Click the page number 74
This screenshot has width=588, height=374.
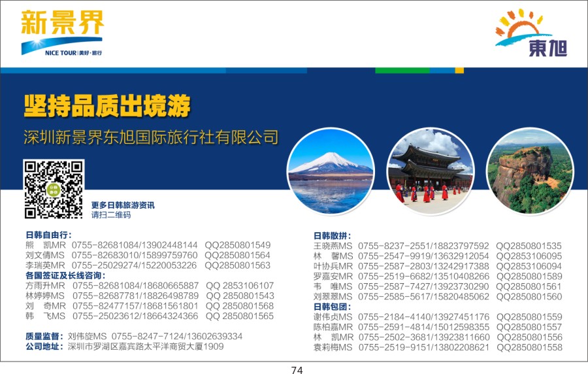pos(297,370)
